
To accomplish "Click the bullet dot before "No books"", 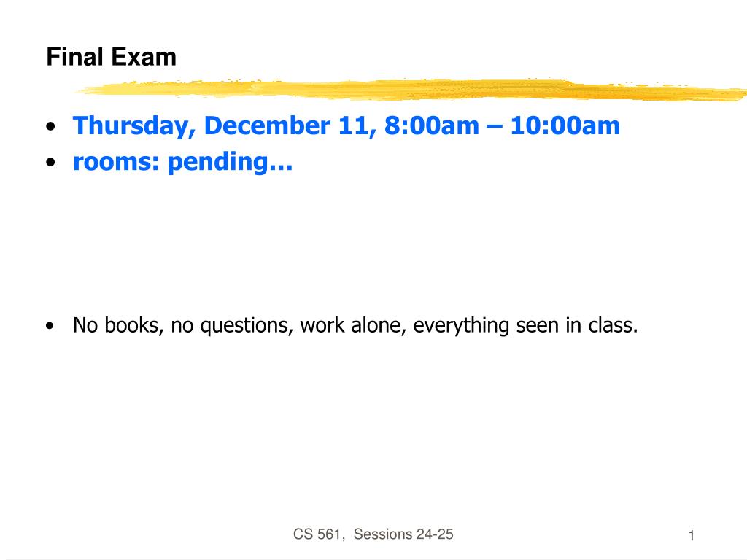I will 50,326.
